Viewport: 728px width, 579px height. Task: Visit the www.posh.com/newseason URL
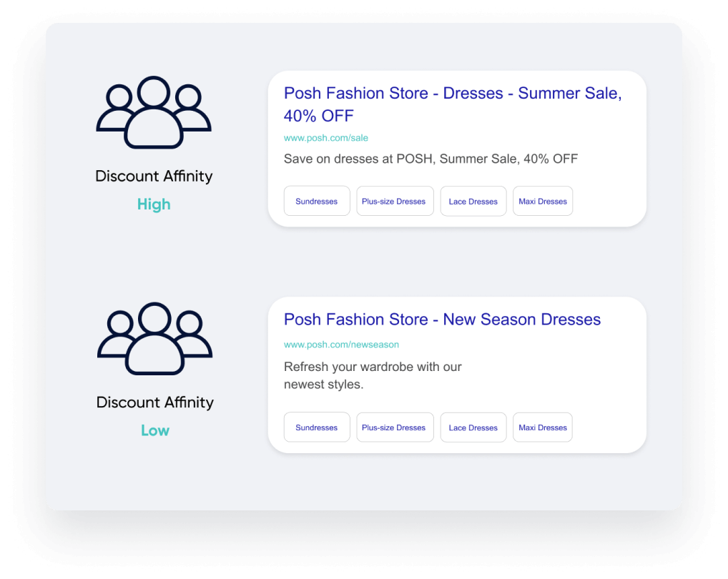[x=341, y=345]
